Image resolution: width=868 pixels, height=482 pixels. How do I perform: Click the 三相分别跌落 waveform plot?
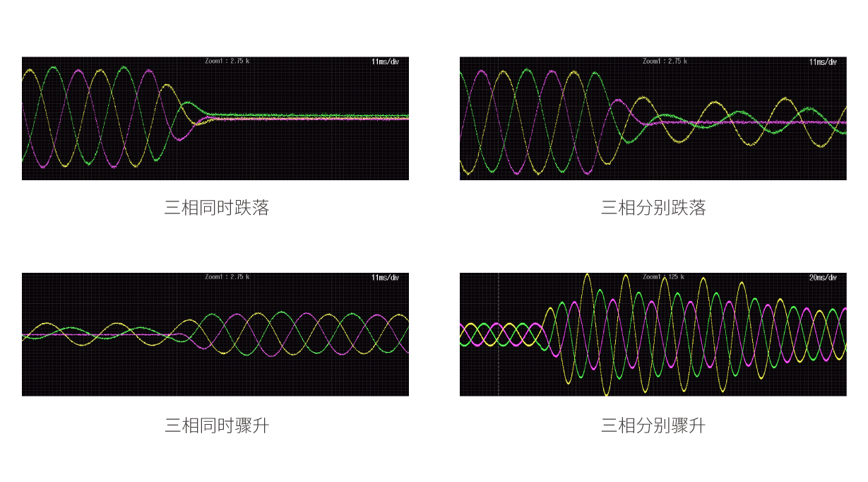(x=653, y=118)
